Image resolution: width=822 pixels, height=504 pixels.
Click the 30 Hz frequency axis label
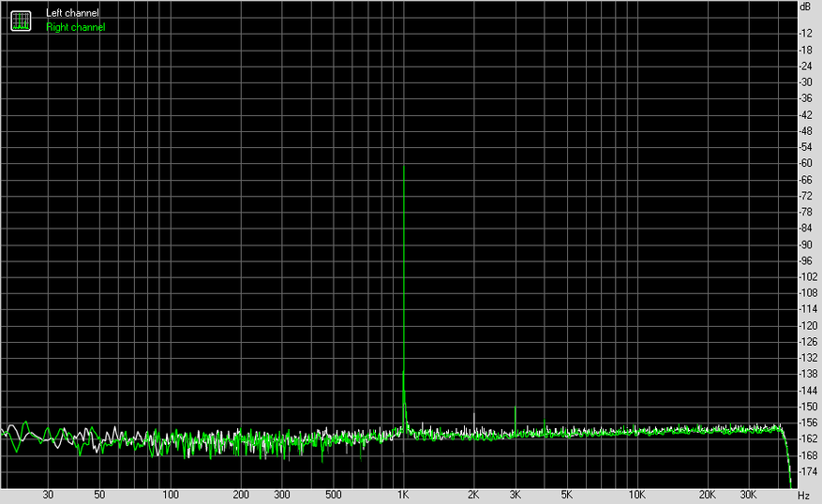pos(48,495)
